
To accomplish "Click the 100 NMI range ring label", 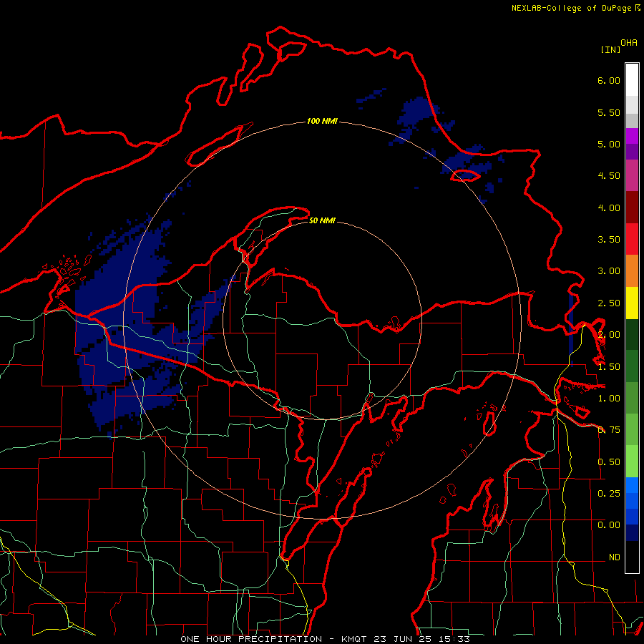I will pyautogui.click(x=322, y=121).
